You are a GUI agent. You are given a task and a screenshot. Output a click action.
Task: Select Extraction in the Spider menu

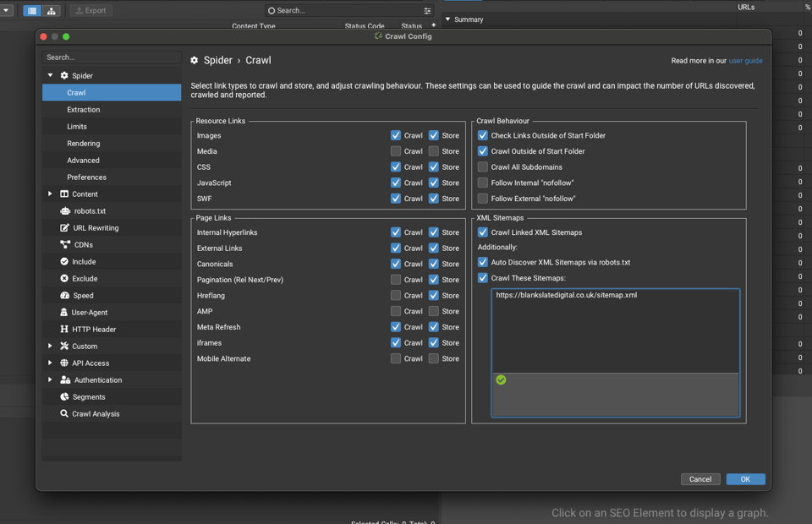pyautogui.click(x=112, y=110)
